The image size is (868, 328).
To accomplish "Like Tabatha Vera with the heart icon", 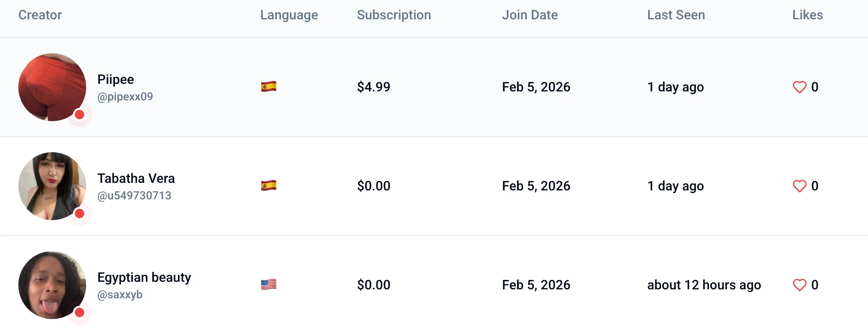I will 799,186.
